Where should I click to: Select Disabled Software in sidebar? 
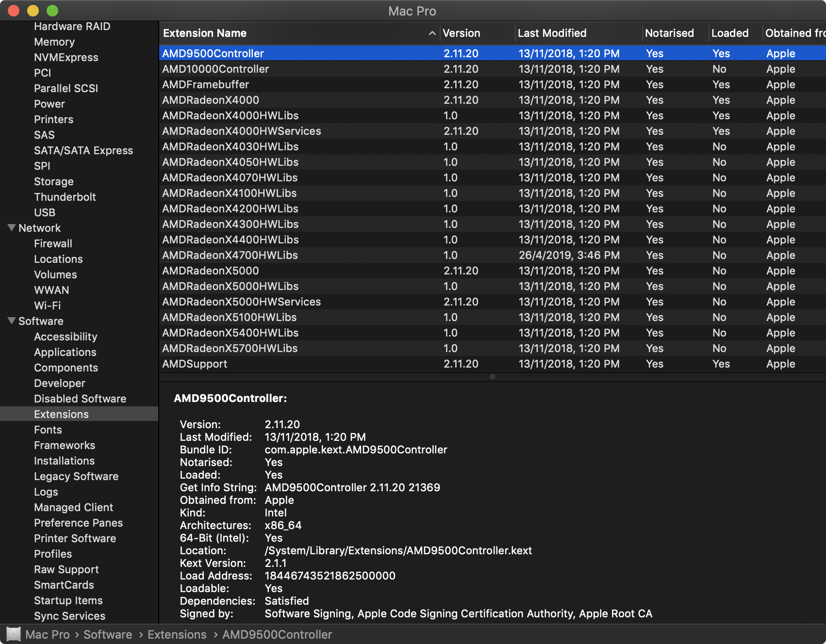coord(80,399)
